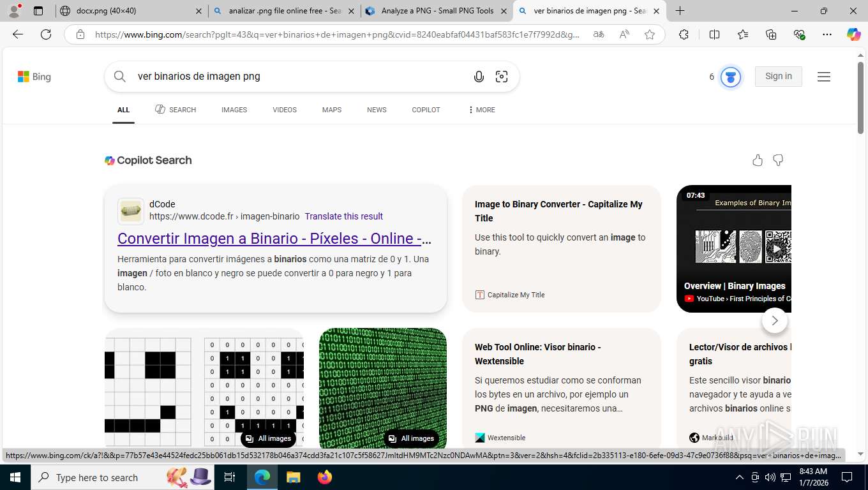This screenshot has width=868, height=490.
Task: Click All images on green thumbnail
Action: [412, 438]
